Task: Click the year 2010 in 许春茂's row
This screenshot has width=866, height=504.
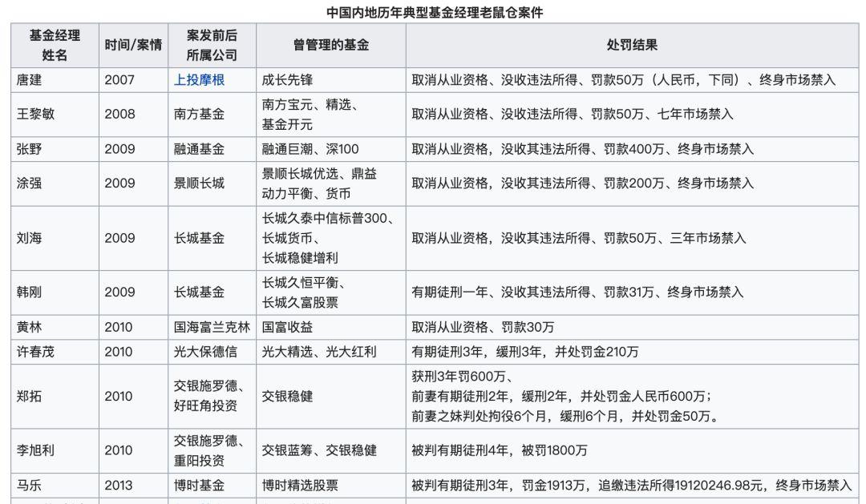Action: (x=119, y=352)
